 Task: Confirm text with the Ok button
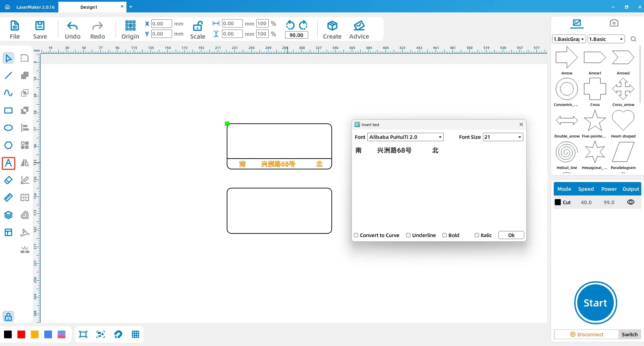coord(511,235)
